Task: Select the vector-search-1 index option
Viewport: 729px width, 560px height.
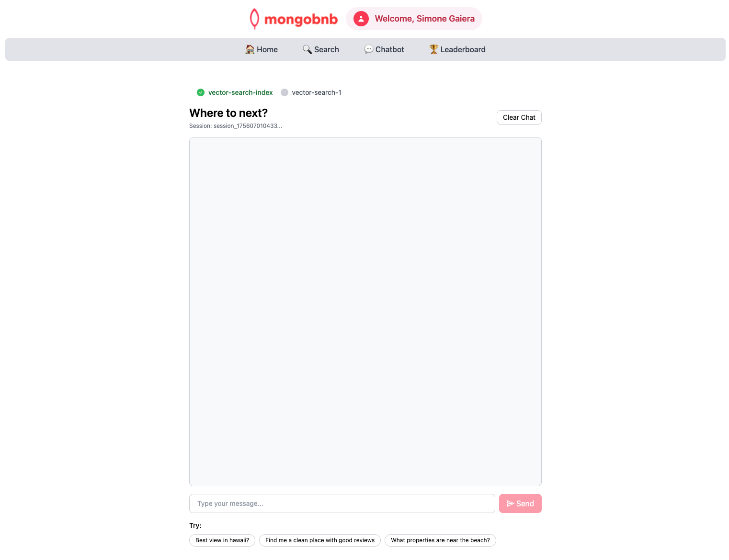Action: 316,92
